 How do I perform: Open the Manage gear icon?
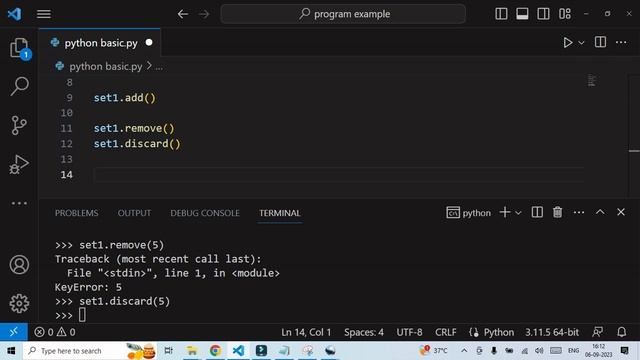(x=19, y=303)
